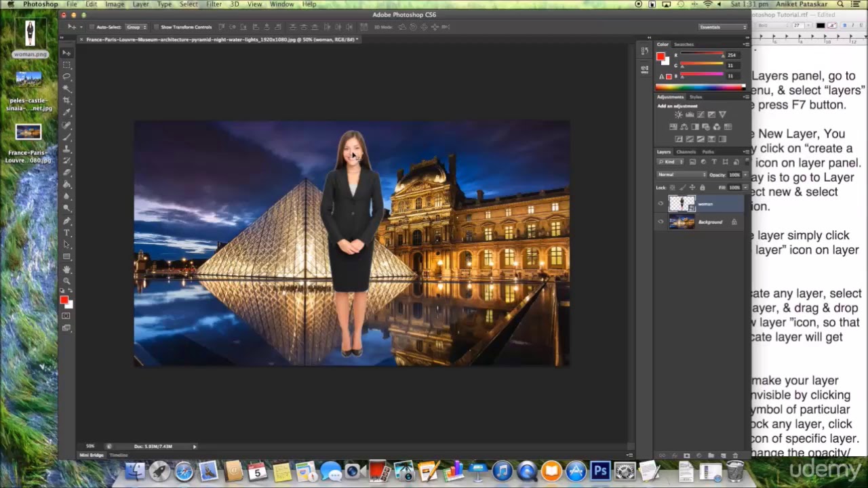Add a Channel Mixer adjustment
This screenshot has height=488, width=868.
point(717,127)
